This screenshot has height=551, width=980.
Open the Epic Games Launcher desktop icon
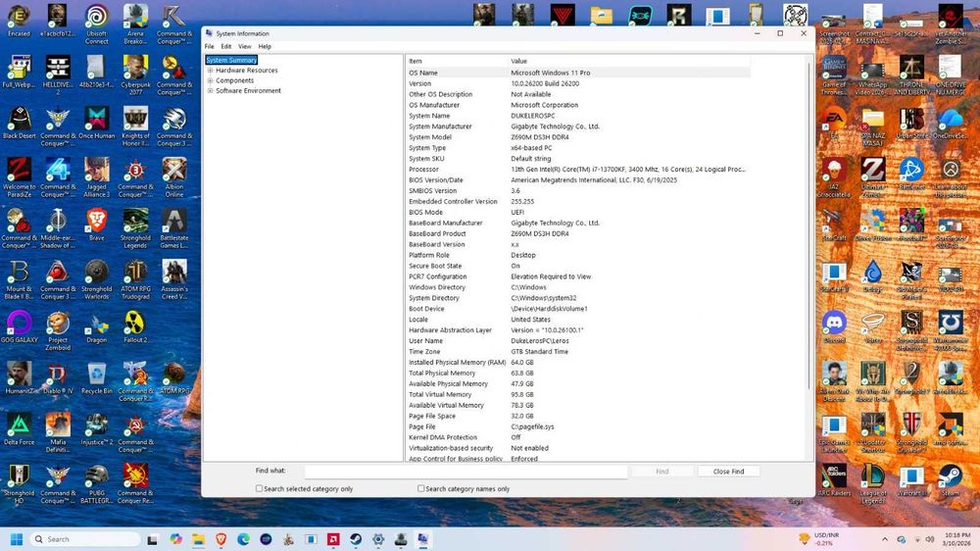point(834,433)
